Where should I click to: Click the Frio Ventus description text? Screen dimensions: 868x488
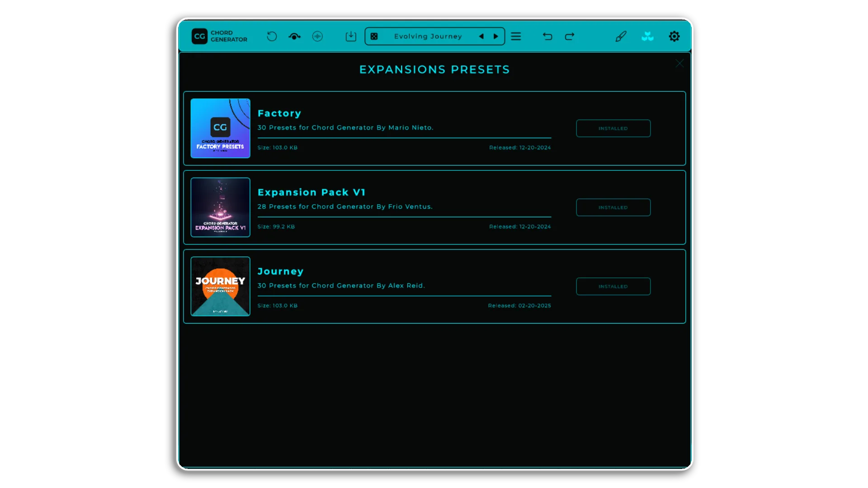(345, 206)
